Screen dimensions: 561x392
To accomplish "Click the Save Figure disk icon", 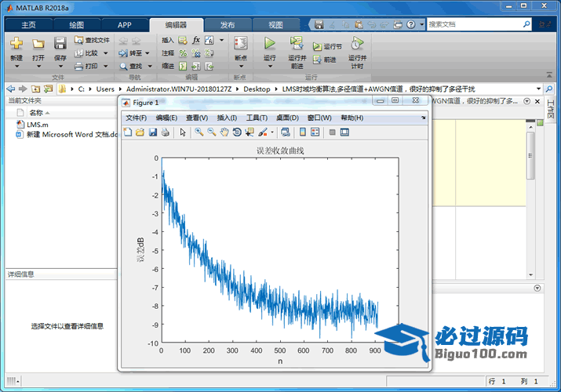I will (x=153, y=132).
